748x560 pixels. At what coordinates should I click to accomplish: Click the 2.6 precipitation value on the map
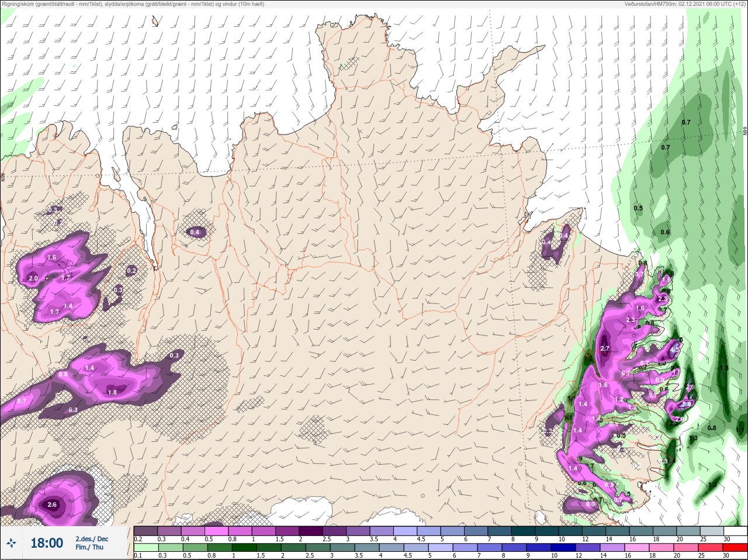[52, 504]
